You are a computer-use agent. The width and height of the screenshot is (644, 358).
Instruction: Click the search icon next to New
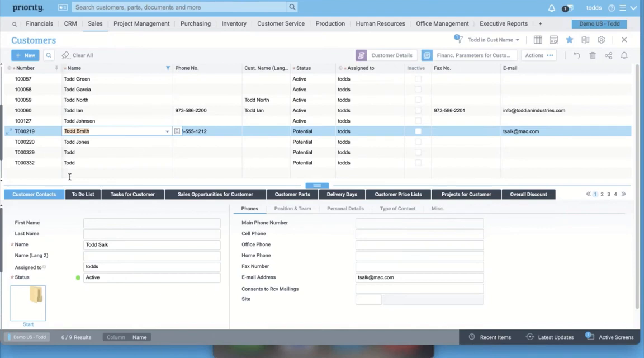49,55
